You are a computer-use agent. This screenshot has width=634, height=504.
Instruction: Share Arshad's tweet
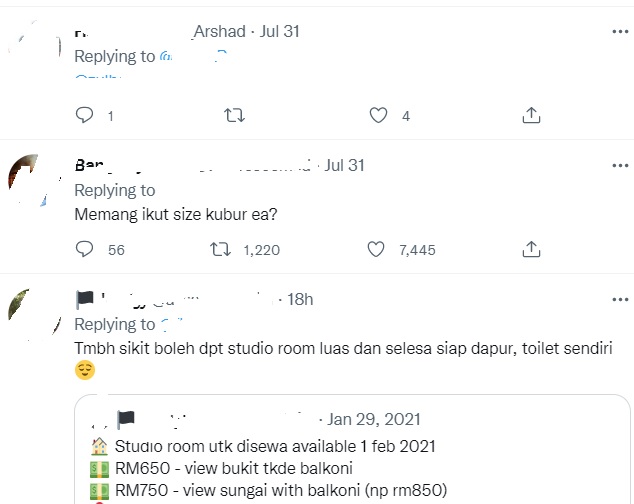531,116
